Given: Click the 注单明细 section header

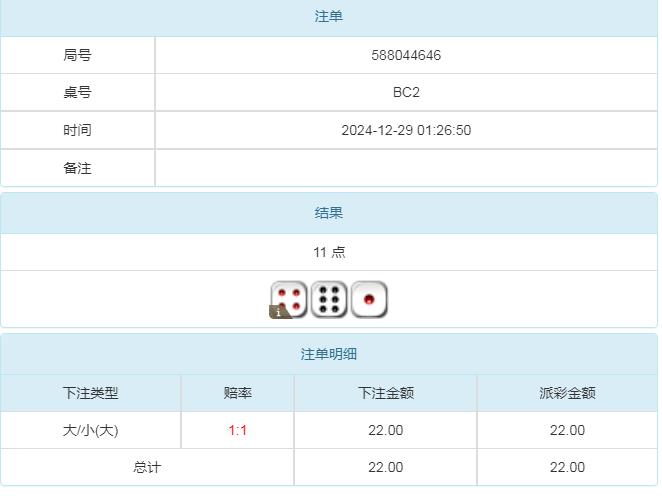Looking at the screenshot, I should pyautogui.click(x=329, y=354).
